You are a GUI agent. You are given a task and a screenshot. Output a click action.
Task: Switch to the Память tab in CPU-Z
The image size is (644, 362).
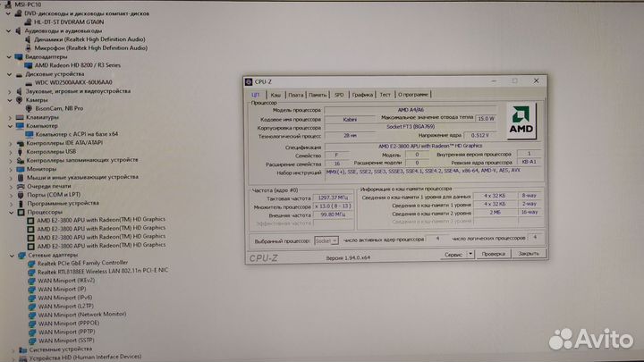pos(318,95)
